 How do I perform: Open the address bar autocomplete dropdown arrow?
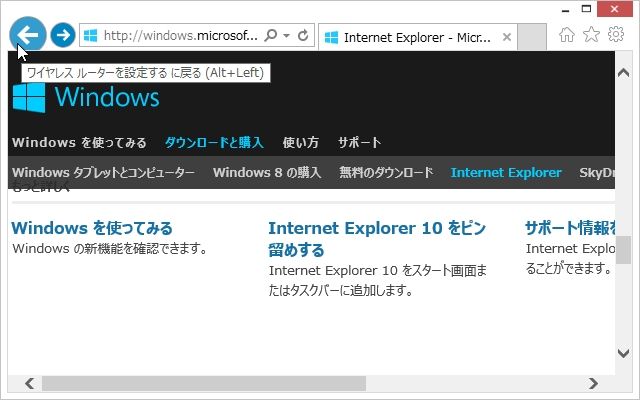click(287, 36)
